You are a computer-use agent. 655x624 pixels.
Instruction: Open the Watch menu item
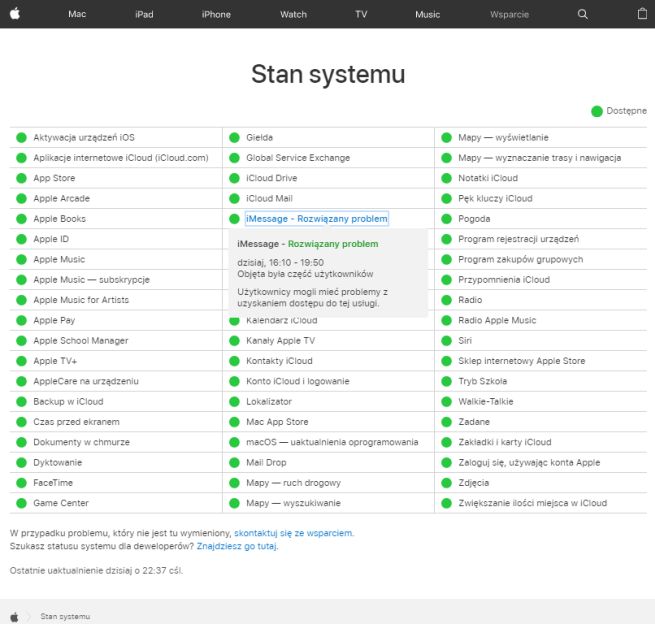click(x=293, y=14)
